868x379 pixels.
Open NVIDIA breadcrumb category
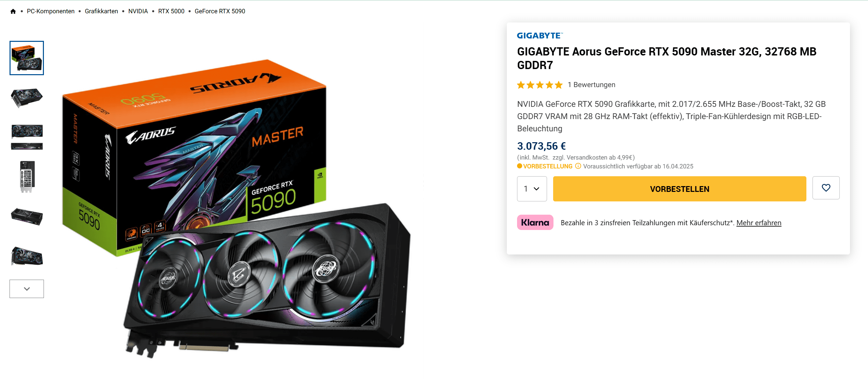138,11
